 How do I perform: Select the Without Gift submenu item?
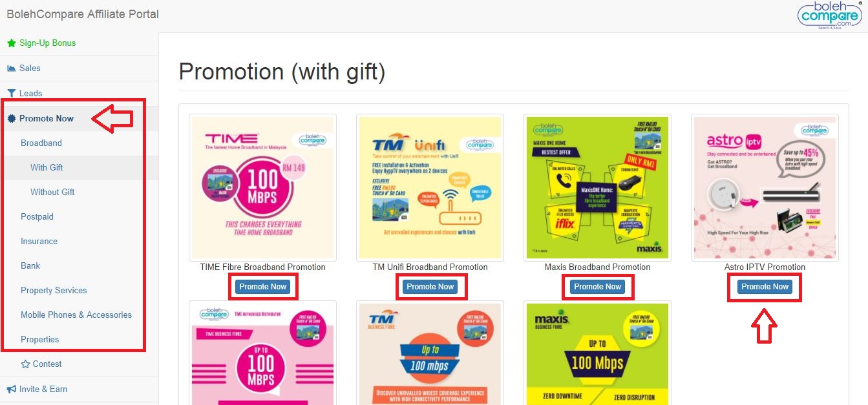point(52,192)
